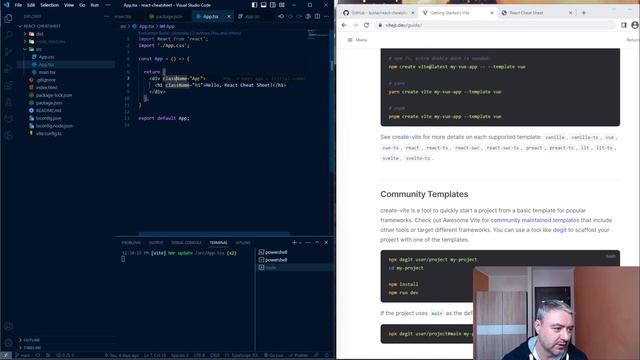Expand the Timeline section

pyautogui.click(x=32, y=348)
